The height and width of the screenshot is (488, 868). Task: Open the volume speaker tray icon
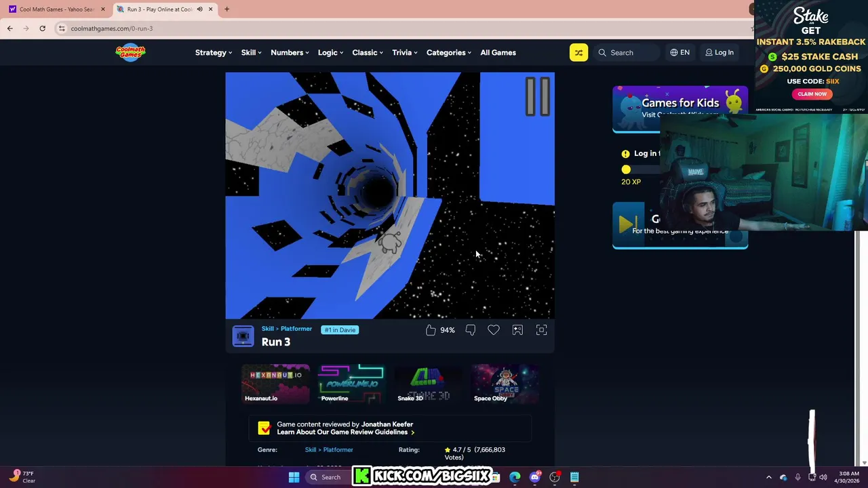(x=823, y=477)
